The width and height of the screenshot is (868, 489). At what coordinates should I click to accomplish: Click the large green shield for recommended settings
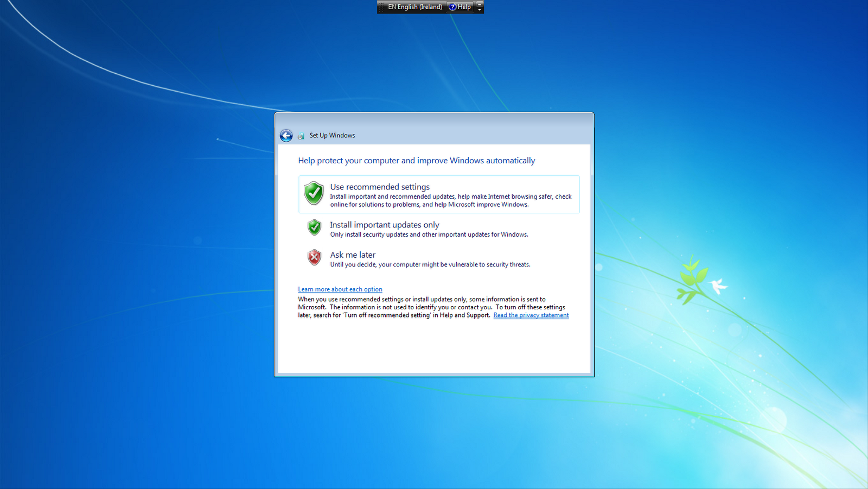[314, 193]
